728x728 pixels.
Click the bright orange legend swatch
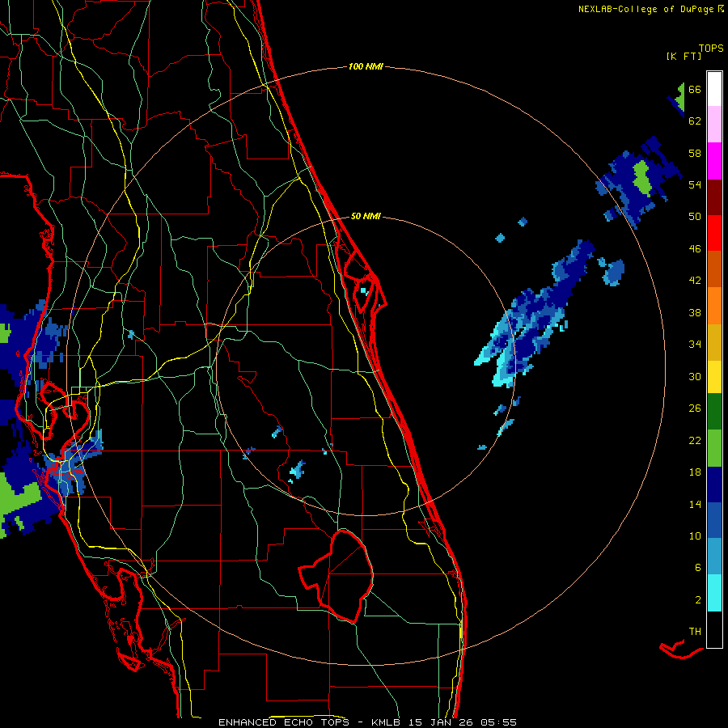(714, 306)
